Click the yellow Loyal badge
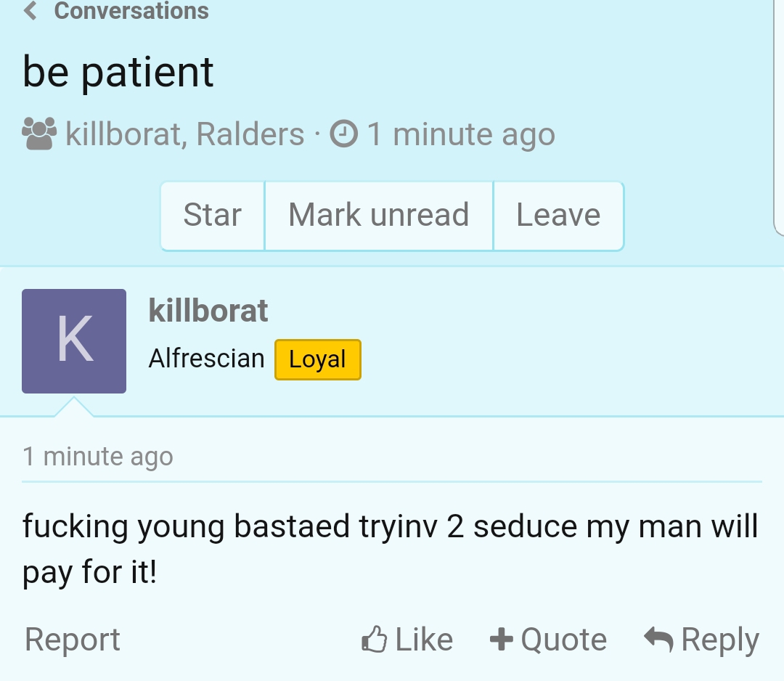 317,359
